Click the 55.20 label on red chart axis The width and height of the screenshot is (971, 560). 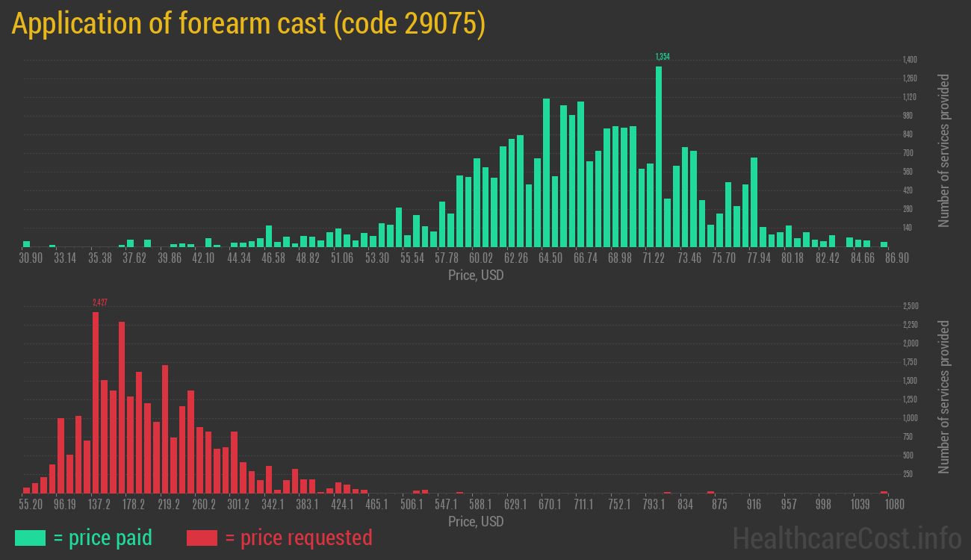pos(31,505)
